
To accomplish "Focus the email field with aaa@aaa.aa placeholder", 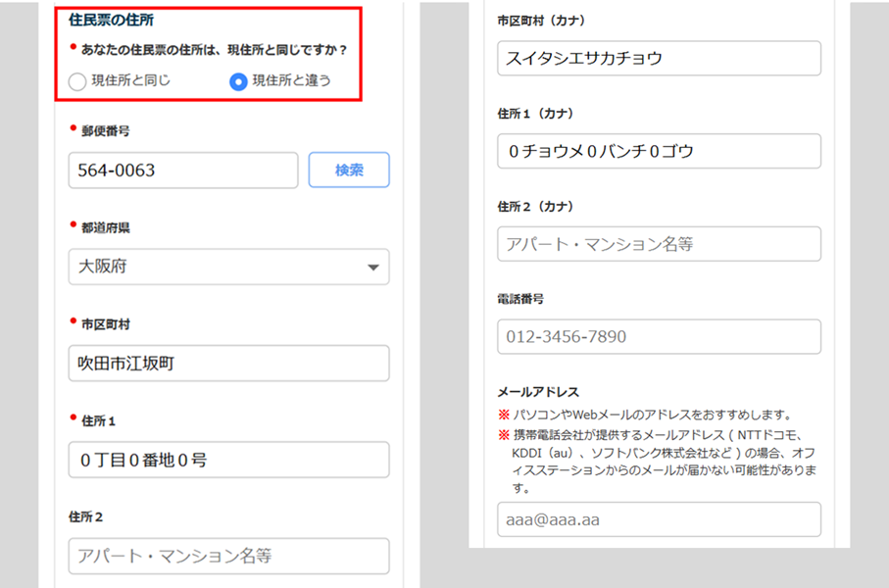I will 659,519.
